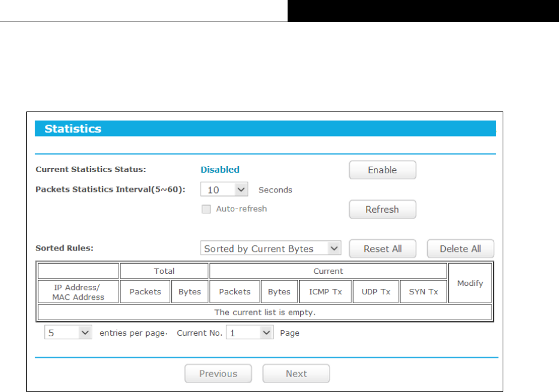Click the Auto-refresh label text
559x392 pixels.
coord(241,209)
